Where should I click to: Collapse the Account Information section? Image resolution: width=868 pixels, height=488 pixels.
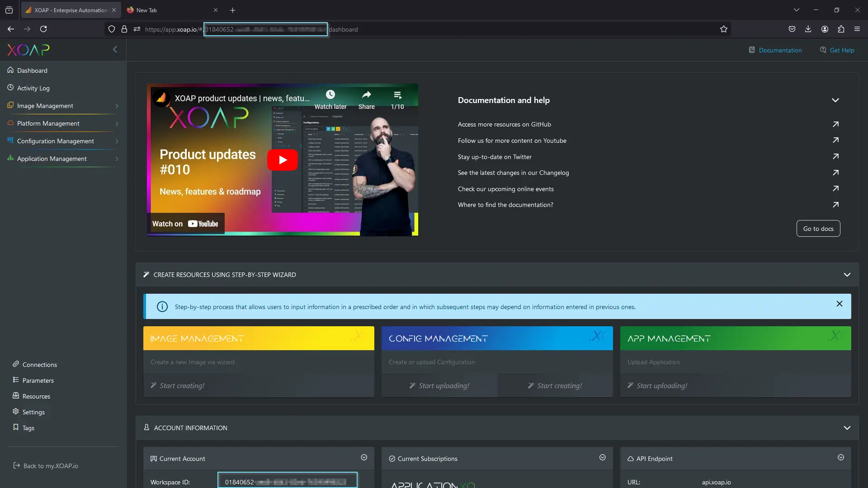click(x=847, y=428)
